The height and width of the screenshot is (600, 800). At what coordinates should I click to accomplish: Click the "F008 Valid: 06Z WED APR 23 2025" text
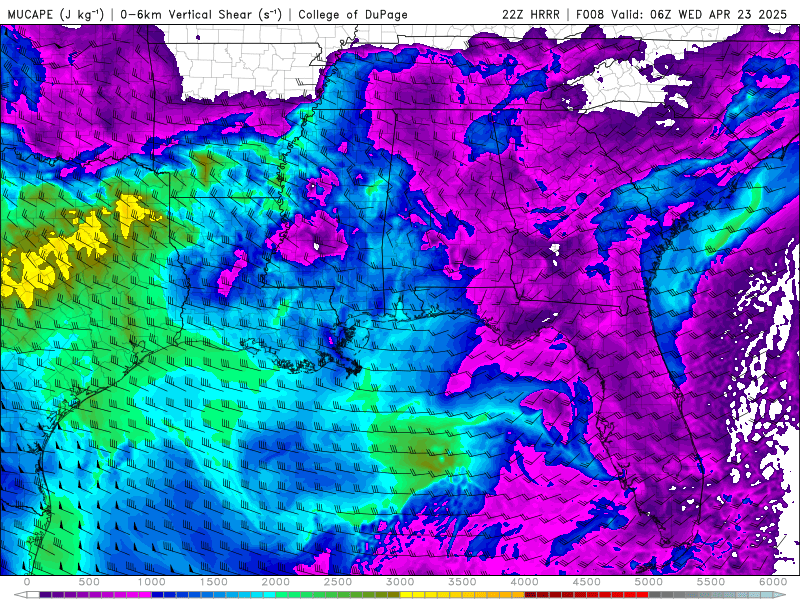click(x=682, y=15)
